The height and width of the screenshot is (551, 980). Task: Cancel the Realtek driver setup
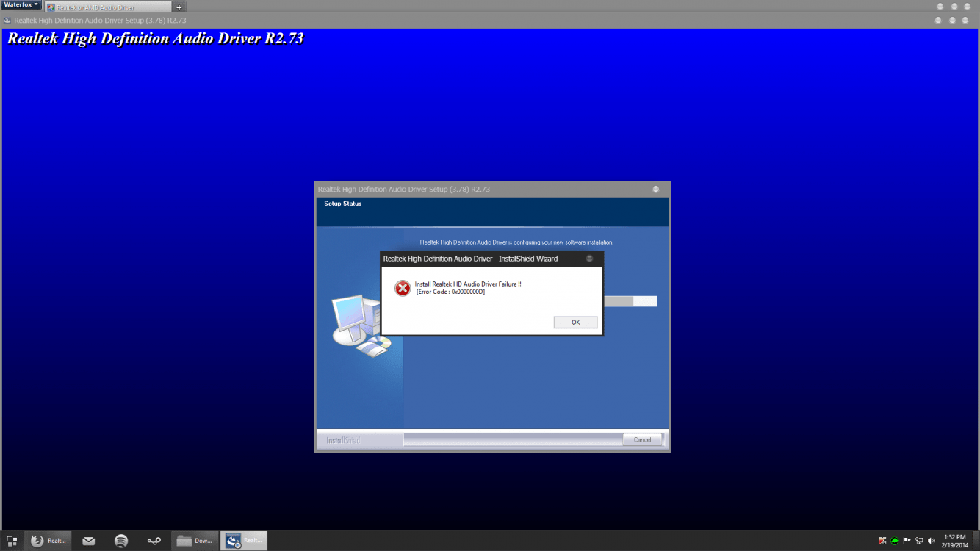pyautogui.click(x=642, y=439)
